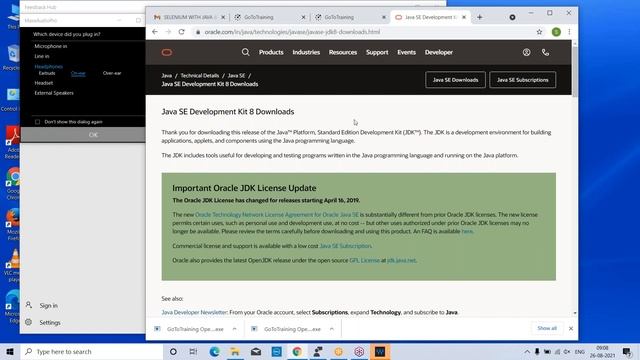This screenshot has height=360, width=640.
Task: Open the Resources menu
Action: [343, 52]
